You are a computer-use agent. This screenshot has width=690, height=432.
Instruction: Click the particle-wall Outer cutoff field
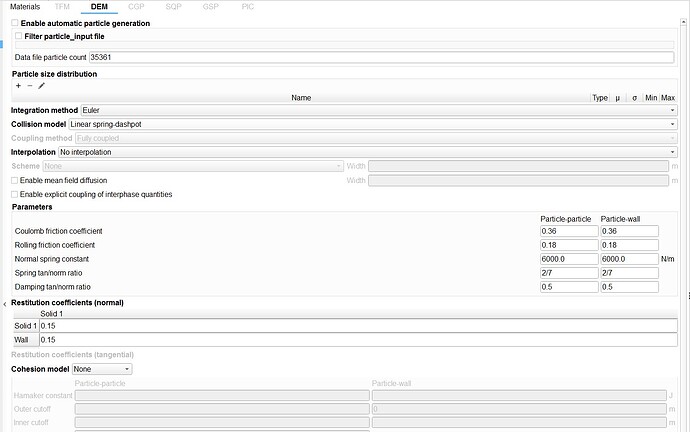519,409
